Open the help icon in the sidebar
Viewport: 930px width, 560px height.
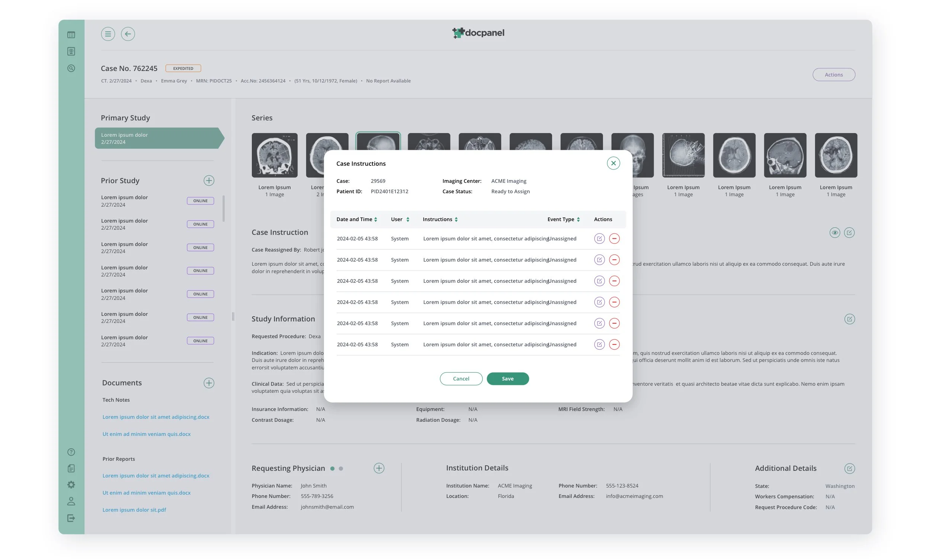[71, 452]
